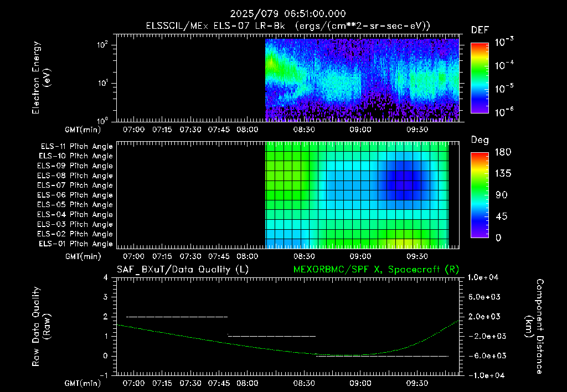567x392 pixels.
Task: Click the data quality line at level 2
Action: click(x=177, y=317)
